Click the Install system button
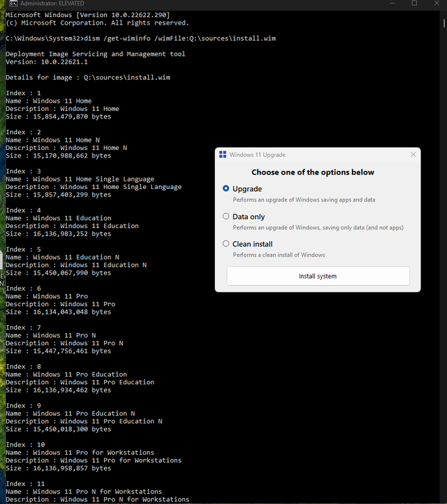Image resolution: width=447 pixels, height=504 pixels. pyautogui.click(x=318, y=276)
